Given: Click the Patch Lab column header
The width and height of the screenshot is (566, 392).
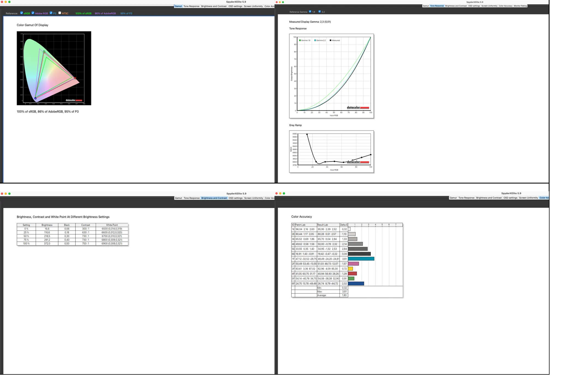Looking at the screenshot, I should tap(306, 225).
